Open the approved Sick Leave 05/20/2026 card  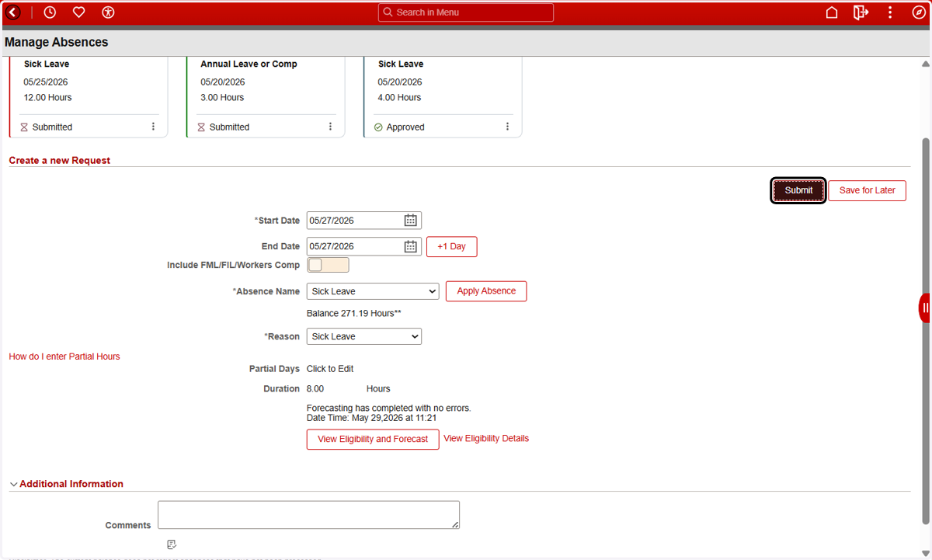pyautogui.click(x=443, y=96)
